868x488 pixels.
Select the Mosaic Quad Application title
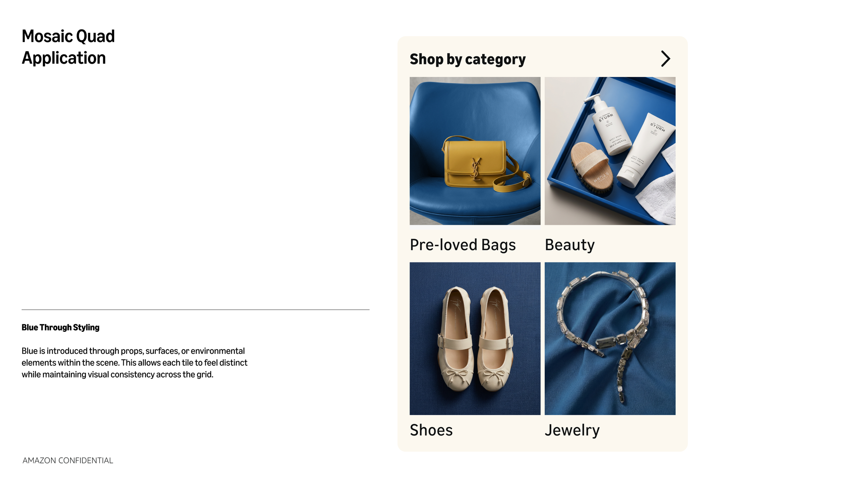68,47
